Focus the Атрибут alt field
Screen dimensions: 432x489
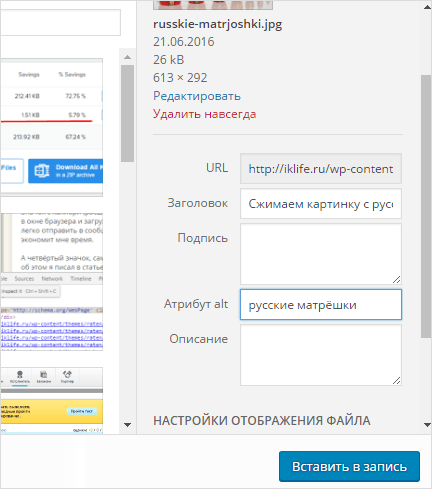[x=321, y=305]
